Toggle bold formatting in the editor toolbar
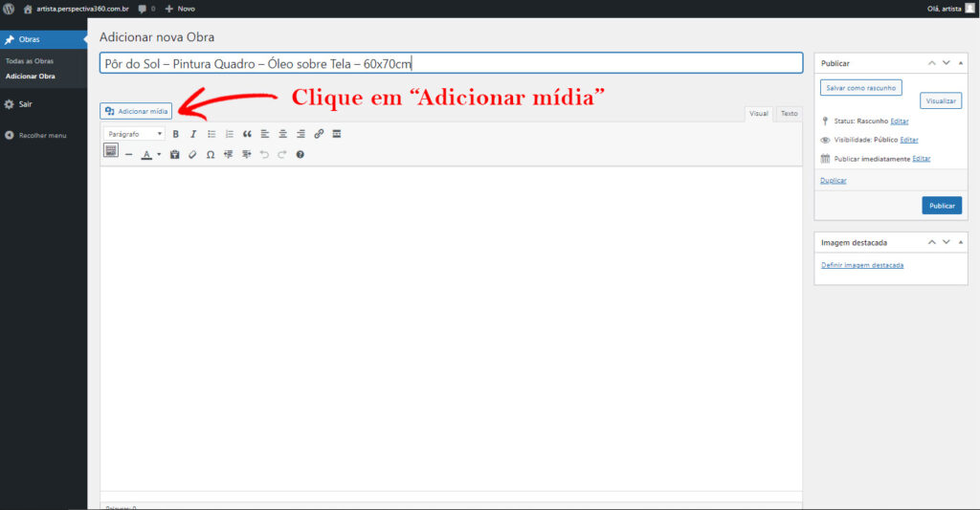The height and width of the screenshot is (510, 980). pos(176,134)
